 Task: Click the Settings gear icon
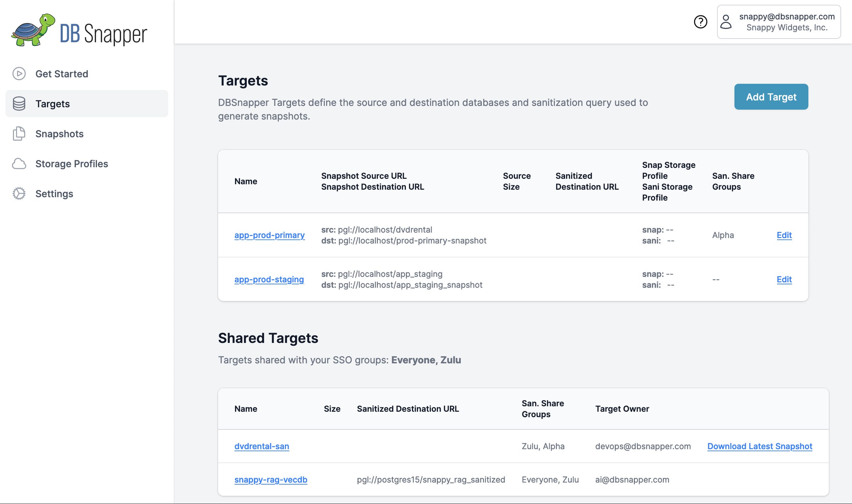19,193
